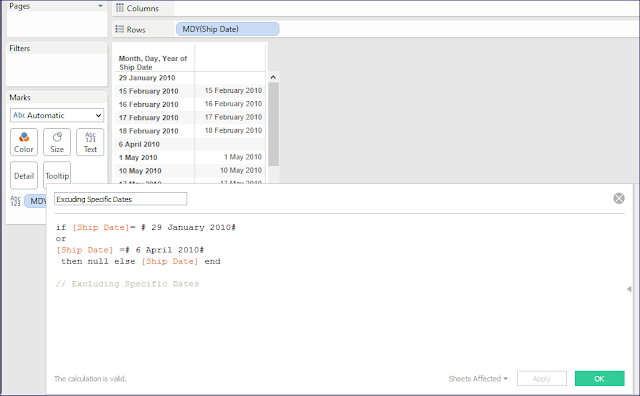Click the '// Excluding Specific Dates' comment
The width and height of the screenshot is (640, 396).
[127, 284]
